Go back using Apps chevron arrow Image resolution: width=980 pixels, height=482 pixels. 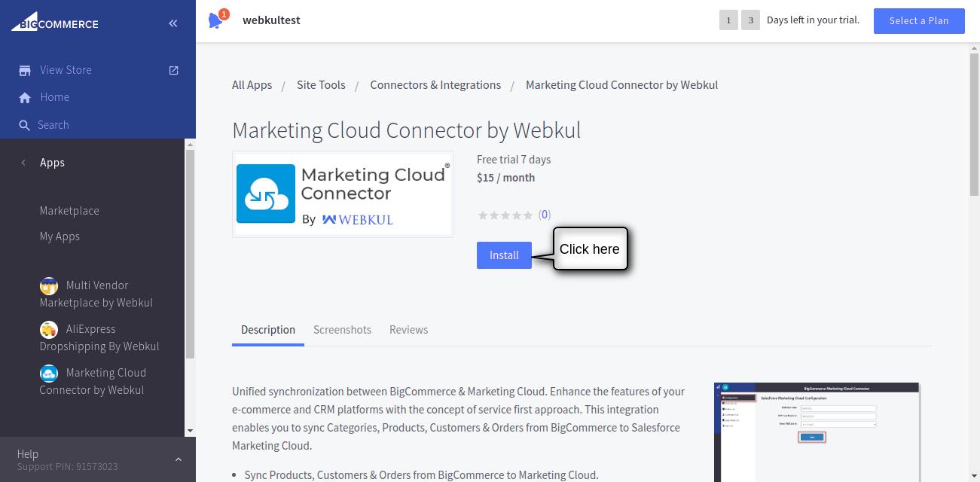point(23,163)
